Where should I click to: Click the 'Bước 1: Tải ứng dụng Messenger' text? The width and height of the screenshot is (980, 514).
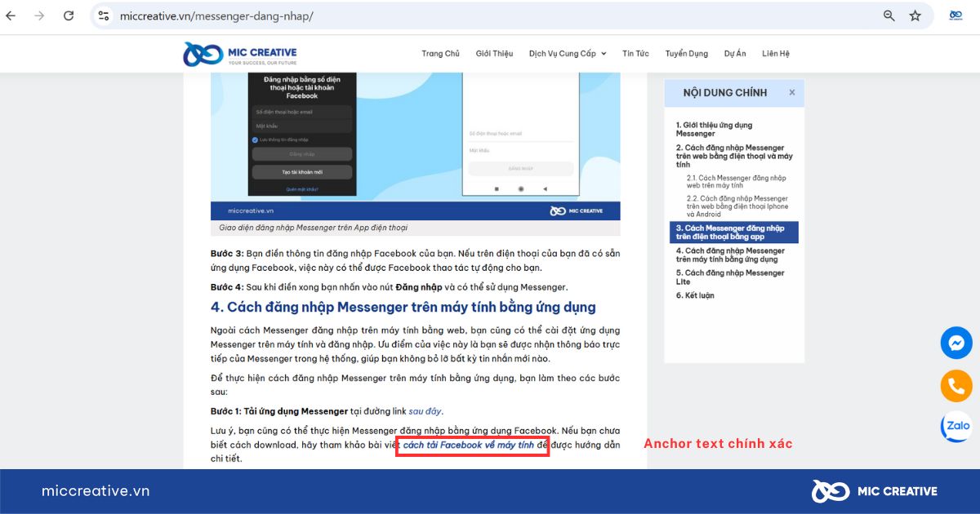[x=279, y=411]
